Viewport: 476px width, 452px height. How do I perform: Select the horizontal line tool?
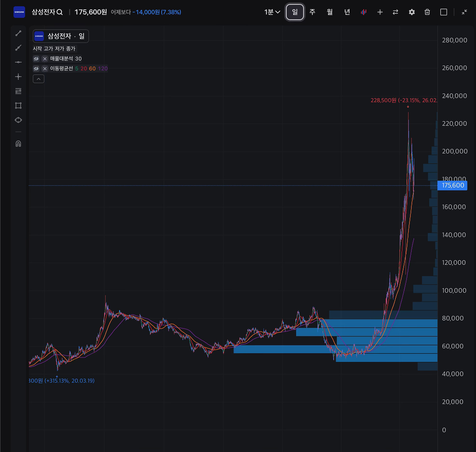(18, 62)
